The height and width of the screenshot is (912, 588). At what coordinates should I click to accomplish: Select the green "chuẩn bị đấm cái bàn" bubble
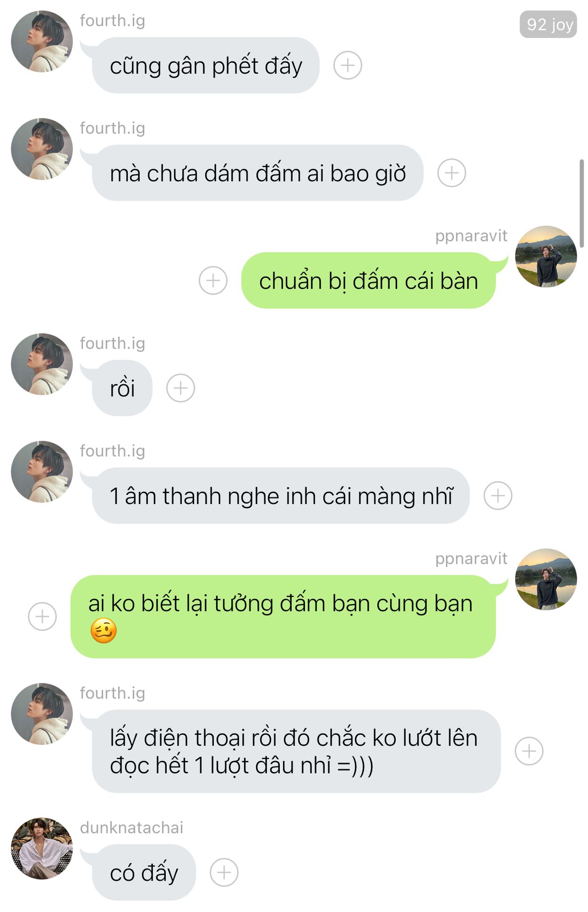(369, 280)
